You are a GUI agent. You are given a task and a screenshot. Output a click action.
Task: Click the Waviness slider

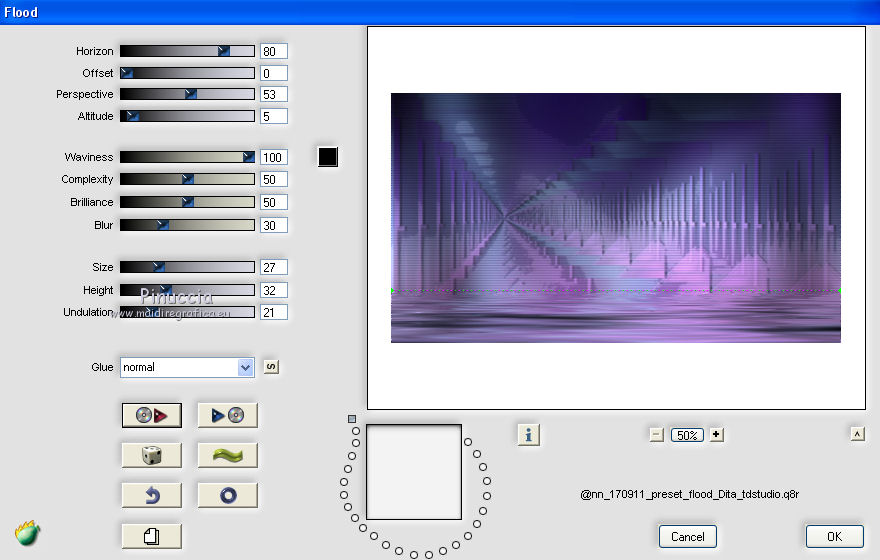[x=187, y=157]
